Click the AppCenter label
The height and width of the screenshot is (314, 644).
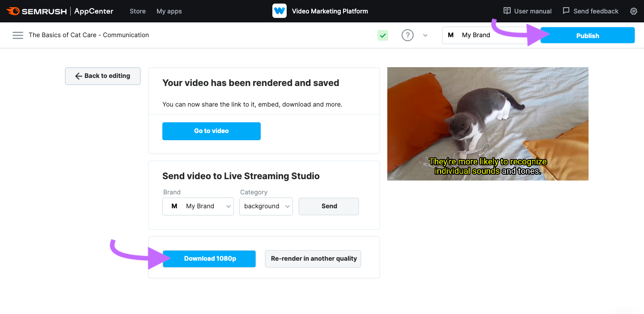click(x=94, y=11)
